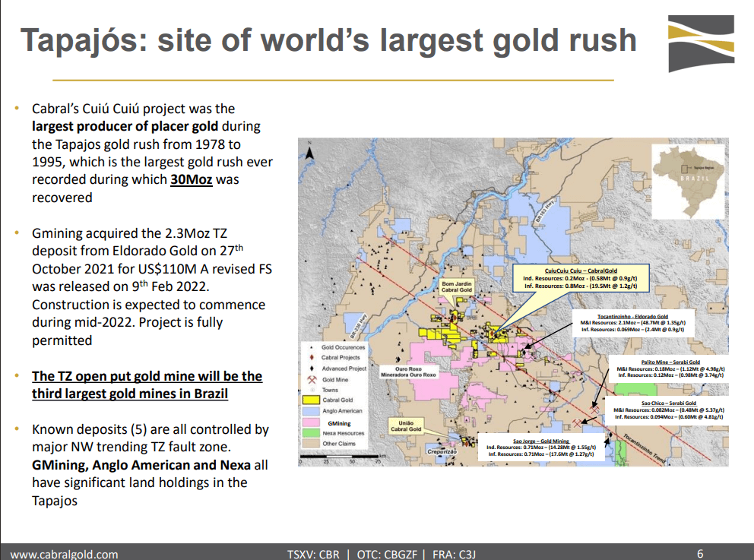This screenshot has height=560, width=754.
Task: Click the green Nexa Resources legend swatch
Action: pyautogui.click(x=311, y=433)
